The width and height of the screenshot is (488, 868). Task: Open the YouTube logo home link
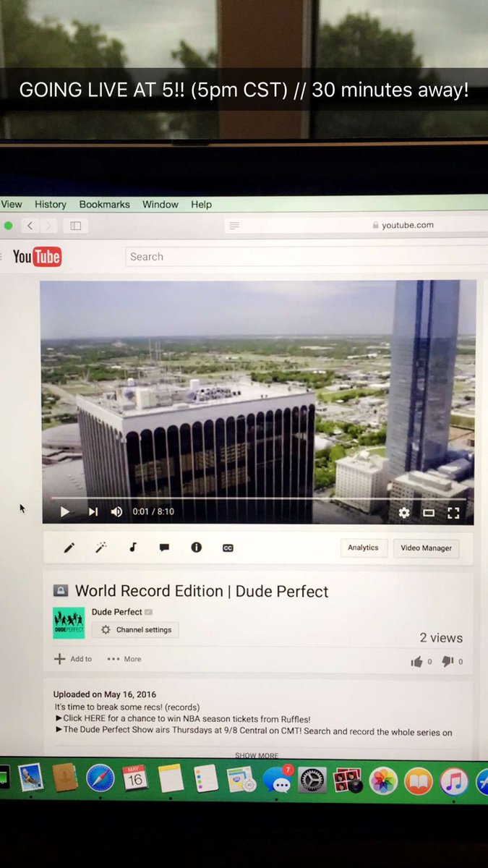[x=37, y=256]
